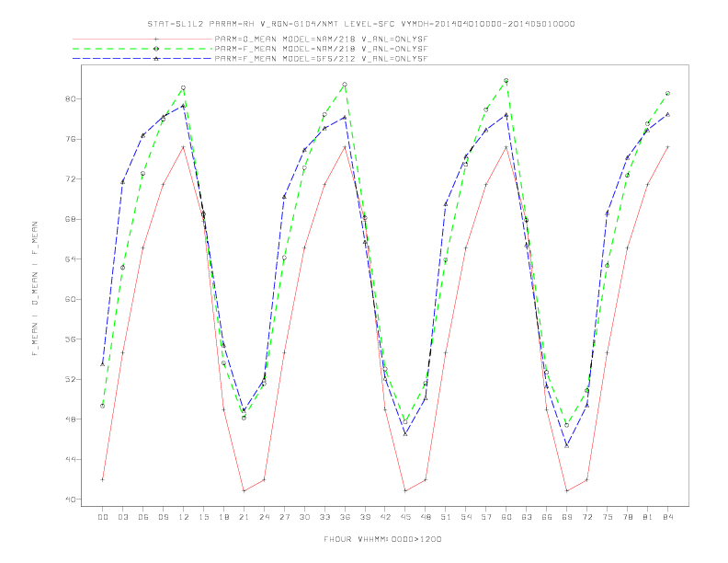728x563 pixels.
Task: Click the x-axis tick label 15
Action: tap(203, 517)
